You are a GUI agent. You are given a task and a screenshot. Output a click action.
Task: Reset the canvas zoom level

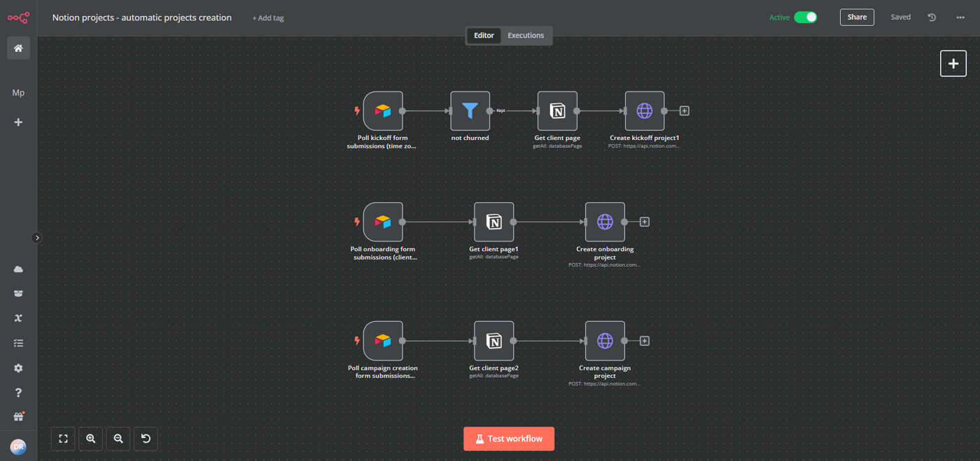(x=146, y=439)
